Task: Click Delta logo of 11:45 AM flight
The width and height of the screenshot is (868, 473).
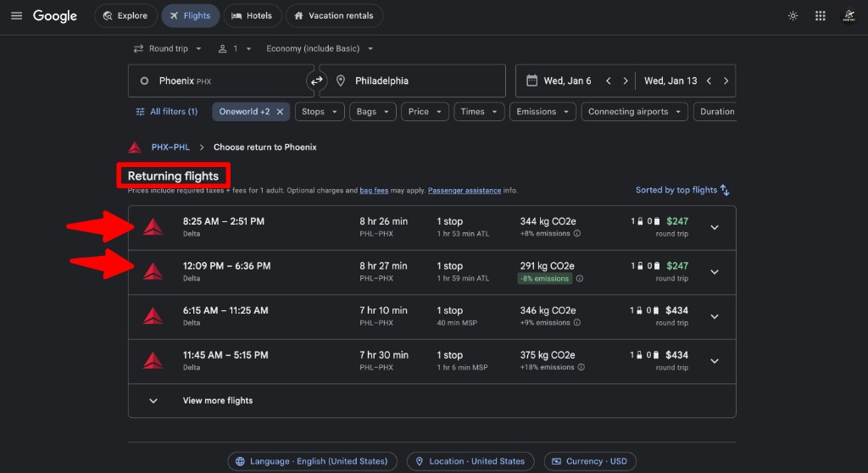Action: click(x=153, y=360)
